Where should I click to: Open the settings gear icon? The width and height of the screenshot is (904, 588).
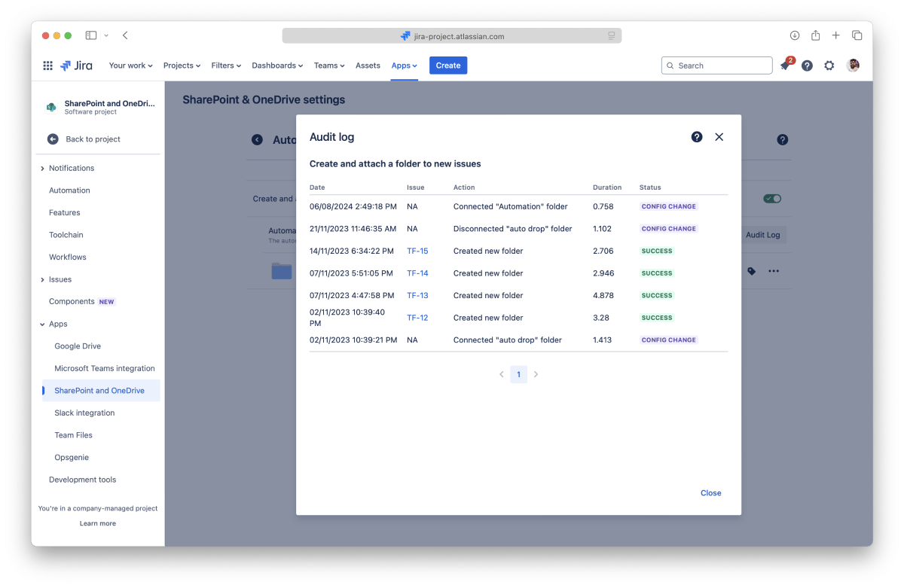(829, 66)
